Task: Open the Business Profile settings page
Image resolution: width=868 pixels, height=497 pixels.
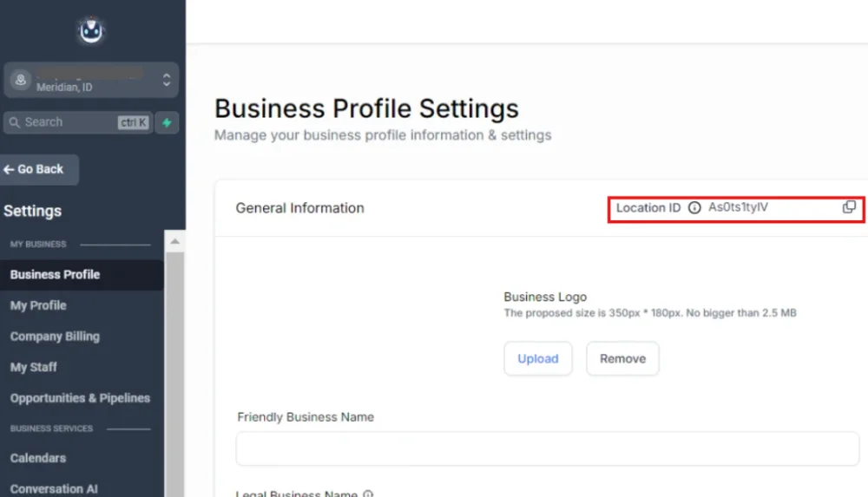Action: 55,274
